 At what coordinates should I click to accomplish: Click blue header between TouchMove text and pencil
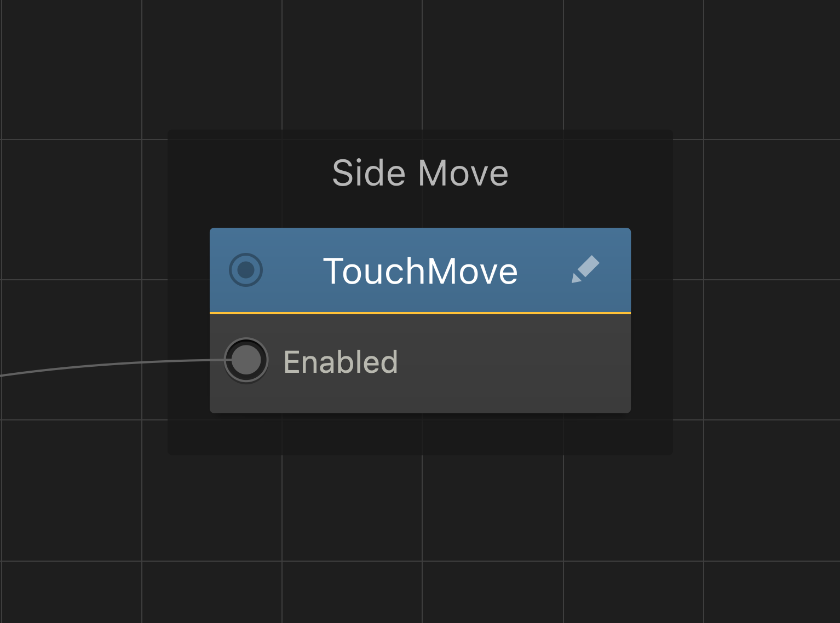pos(544,270)
